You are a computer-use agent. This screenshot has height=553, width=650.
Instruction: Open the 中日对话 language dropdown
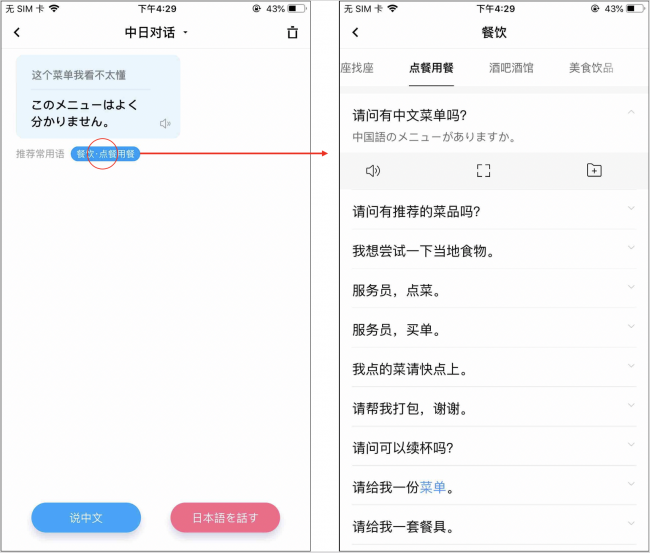[x=185, y=33]
